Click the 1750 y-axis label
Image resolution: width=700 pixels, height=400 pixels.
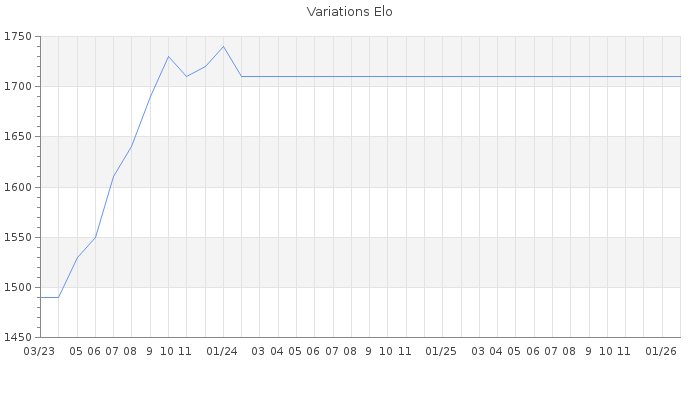point(17,37)
